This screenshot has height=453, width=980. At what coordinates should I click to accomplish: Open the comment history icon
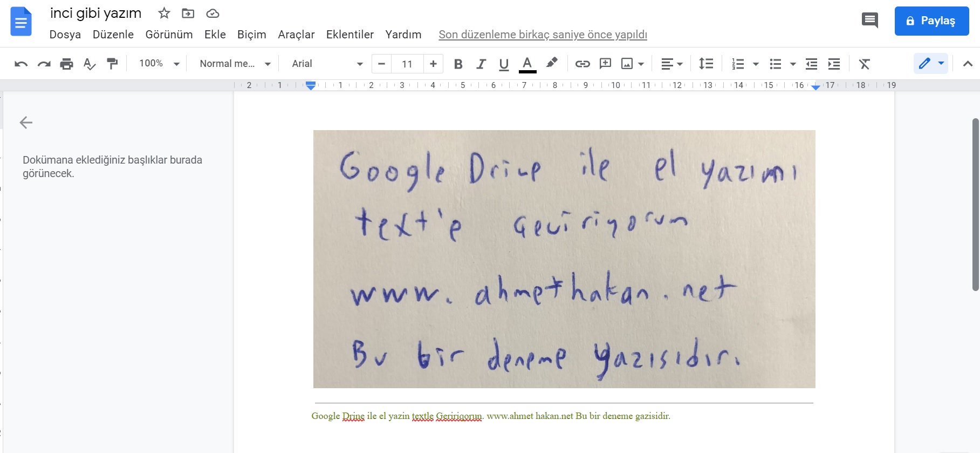point(869,21)
